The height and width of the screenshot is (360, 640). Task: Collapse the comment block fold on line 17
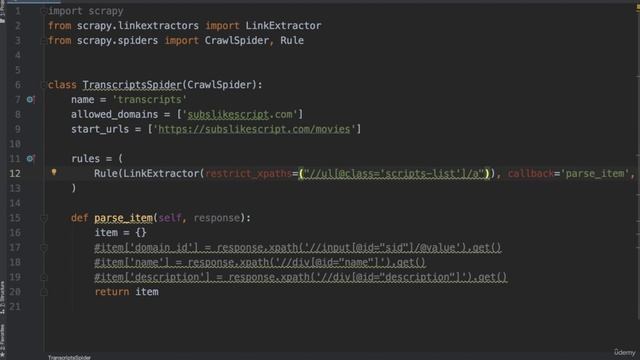coord(44,248)
